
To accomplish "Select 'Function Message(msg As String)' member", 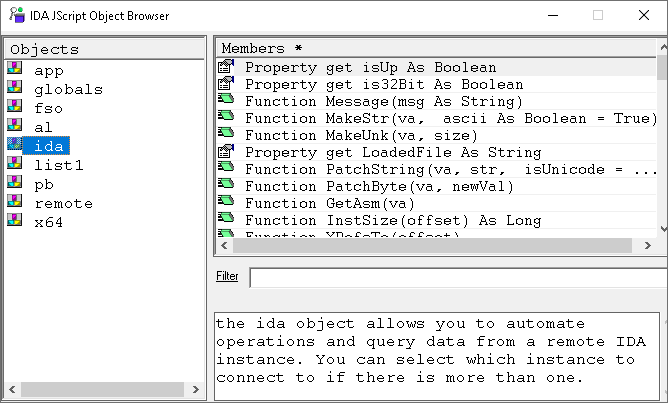I will (436, 101).
